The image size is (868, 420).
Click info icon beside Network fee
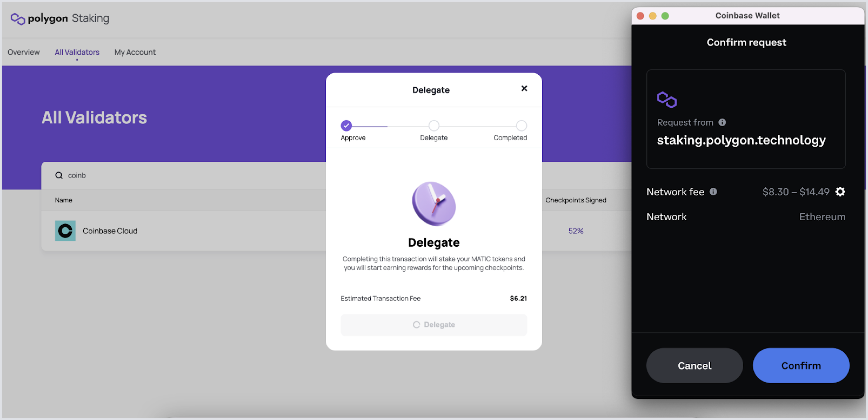(713, 192)
